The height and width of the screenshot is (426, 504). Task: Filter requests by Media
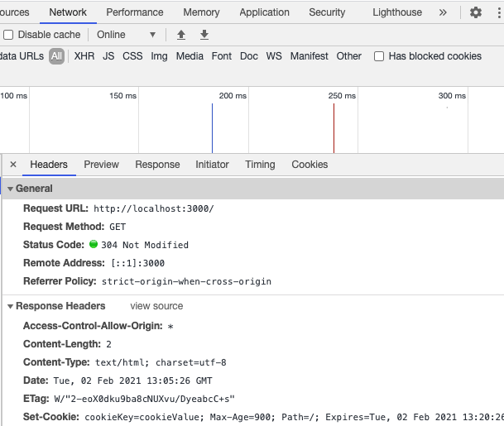tap(190, 56)
